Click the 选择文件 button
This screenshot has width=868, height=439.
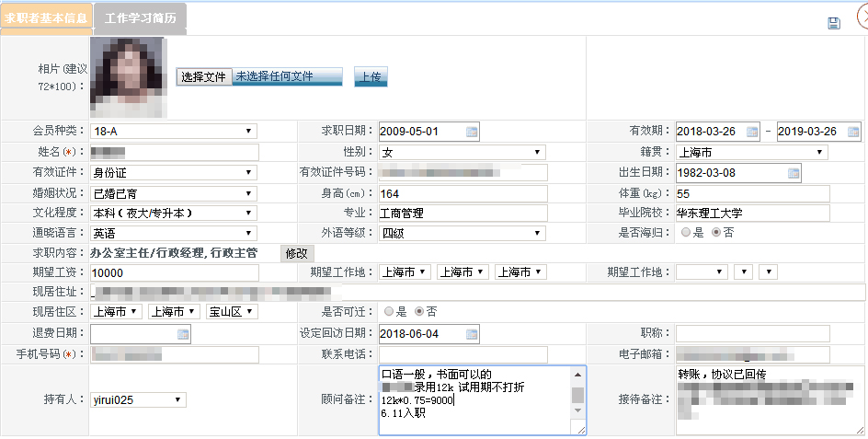[x=204, y=77]
